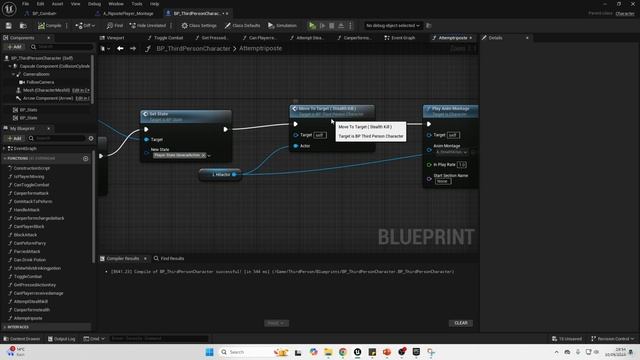Image resolution: width=640 pixels, height=360 pixels.
Task: Navigate forward in graph history
Action: 133,49
